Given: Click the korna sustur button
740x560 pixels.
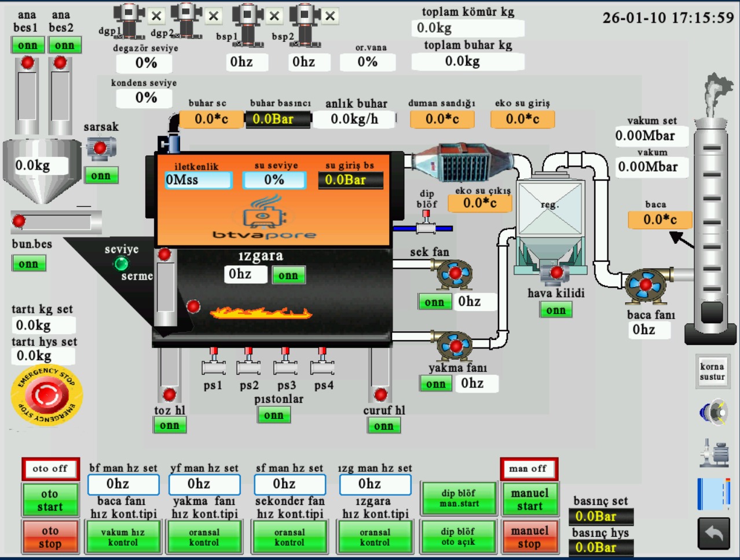Looking at the screenshot, I should [x=712, y=371].
